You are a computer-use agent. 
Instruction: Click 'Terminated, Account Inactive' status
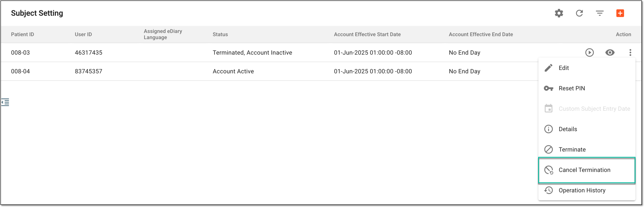click(252, 53)
